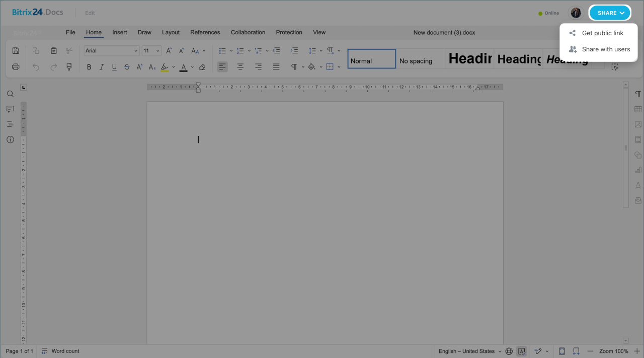Toggle Bold formatting

tap(89, 67)
